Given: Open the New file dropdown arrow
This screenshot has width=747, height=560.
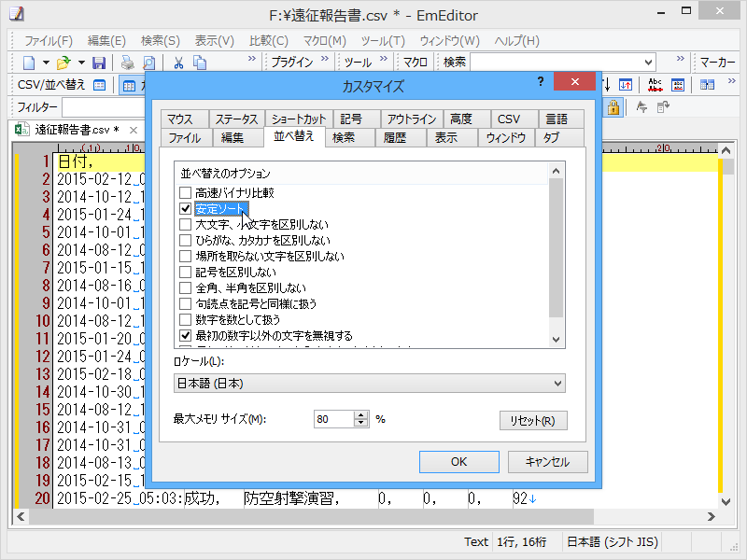Looking at the screenshot, I should [x=46, y=63].
